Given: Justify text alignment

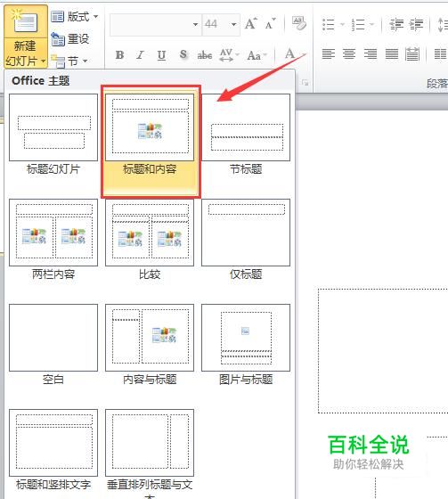Looking at the screenshot, I should (x=392, y=54).
